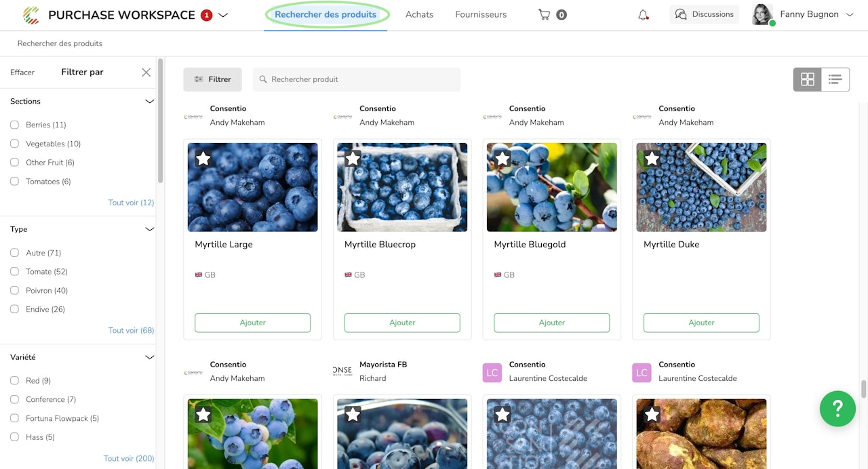Image resolution: width=868 pixels, height=469 pixels.
Task: Click Consentio logo above Myrtille Duke
Action: click(642, 117)
